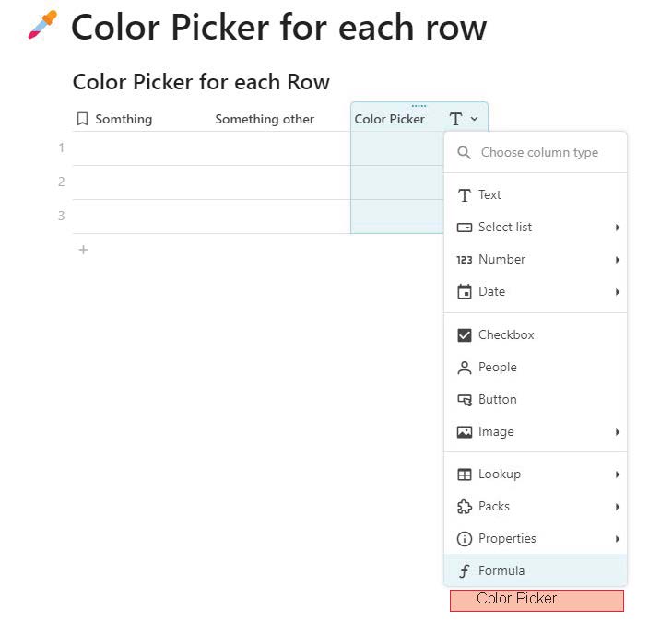Click the Packs puzzle piece icon
672x621 pixels.
click(x=465, y=507)
